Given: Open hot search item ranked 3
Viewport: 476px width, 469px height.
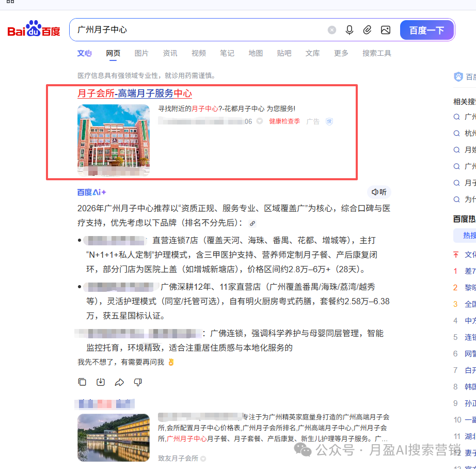Looking at the screenshot, I should 470,304.
